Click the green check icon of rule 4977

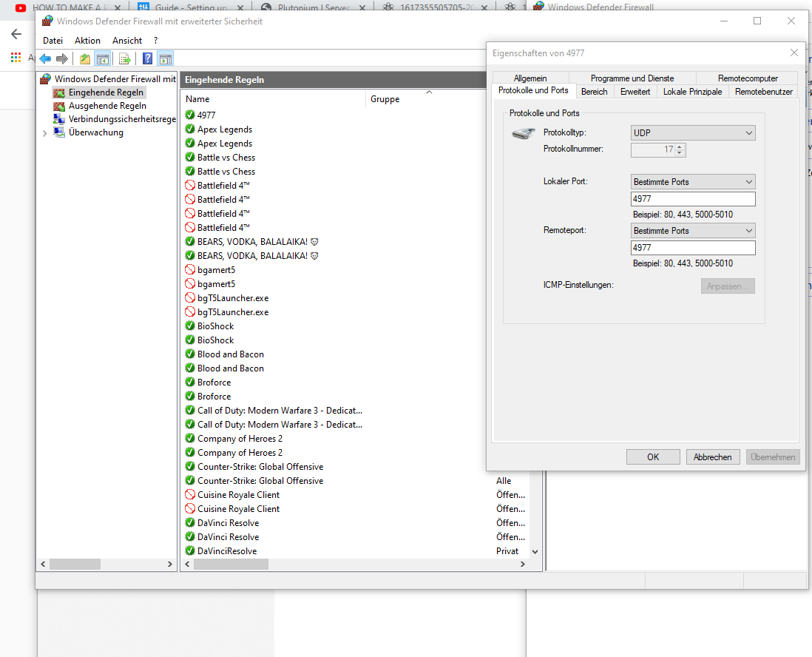pos(190,115)
